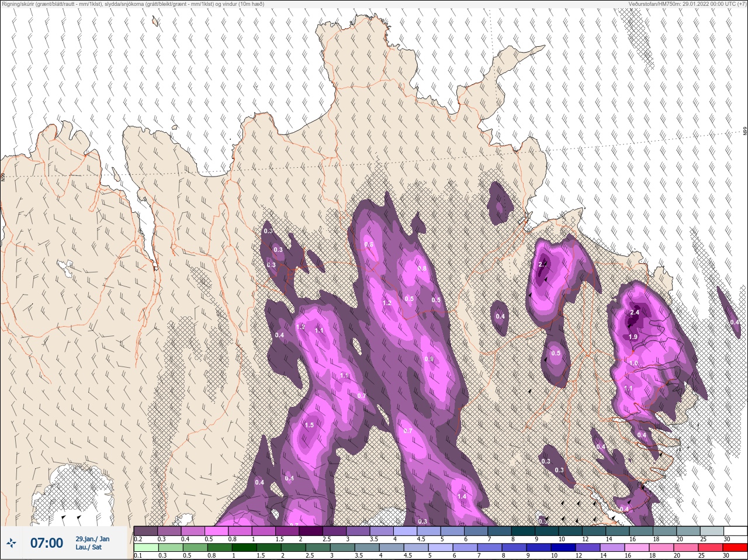This screenshot has height=560, width=748.
Task: Click the Veðurstofan star logo beside the time
Action: point(11,543)
